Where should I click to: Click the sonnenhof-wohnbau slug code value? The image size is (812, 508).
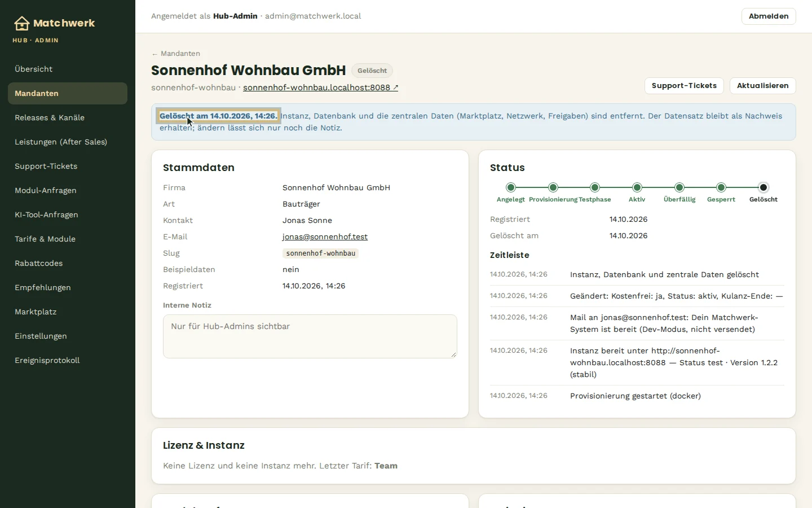(321, 253)
